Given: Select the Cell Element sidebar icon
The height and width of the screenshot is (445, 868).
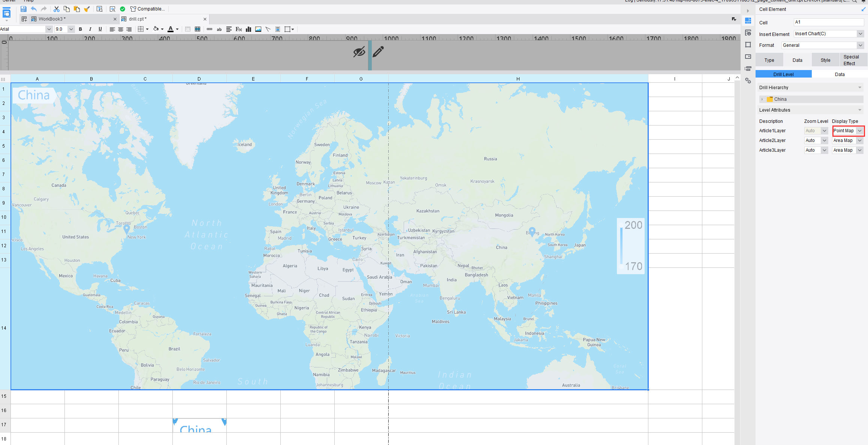Looking at the screenshot, I should tap(748, 21).
